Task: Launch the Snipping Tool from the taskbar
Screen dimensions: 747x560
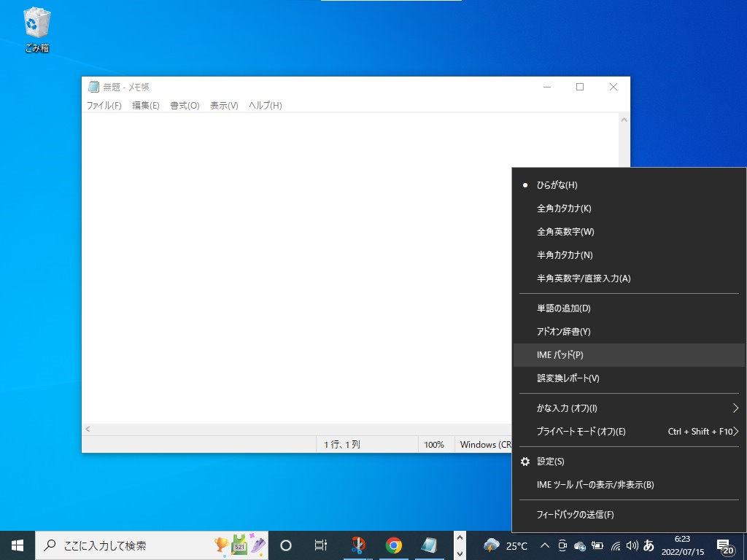Action: (357, 545)
